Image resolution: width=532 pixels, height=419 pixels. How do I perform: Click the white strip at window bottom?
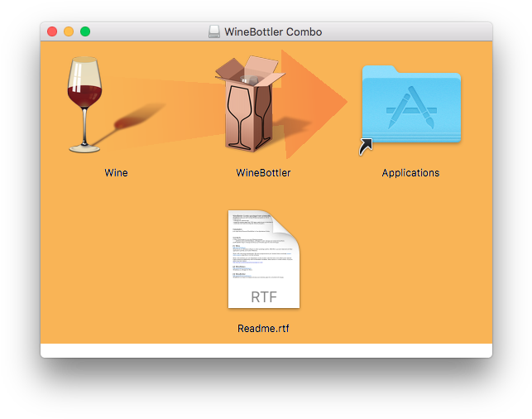[266, 350]
